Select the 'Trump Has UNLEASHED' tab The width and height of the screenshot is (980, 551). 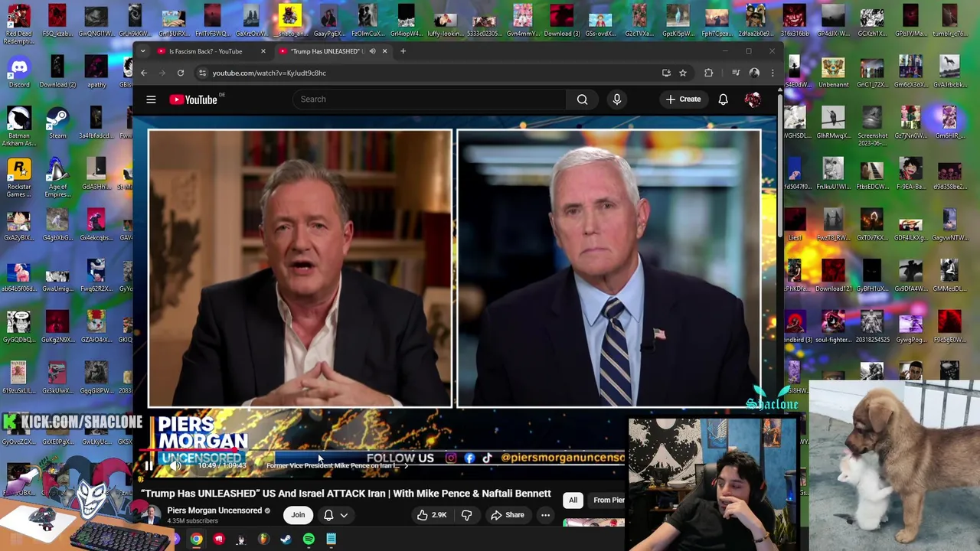click(326, 51)
